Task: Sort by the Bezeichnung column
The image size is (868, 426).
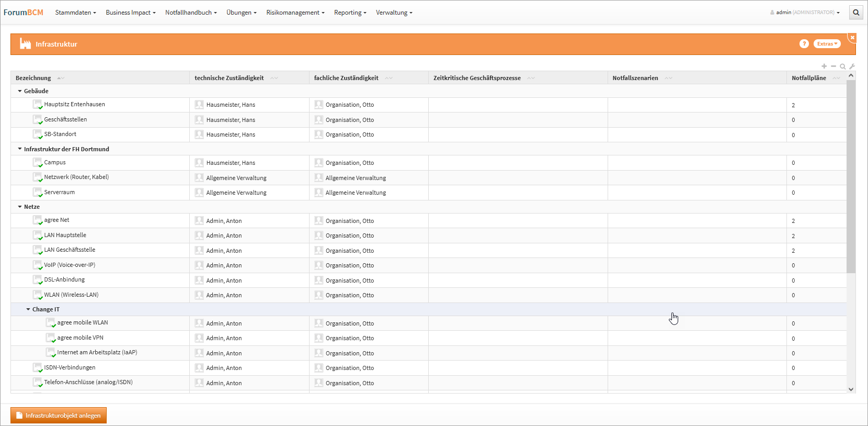Action: click(33, 78)
